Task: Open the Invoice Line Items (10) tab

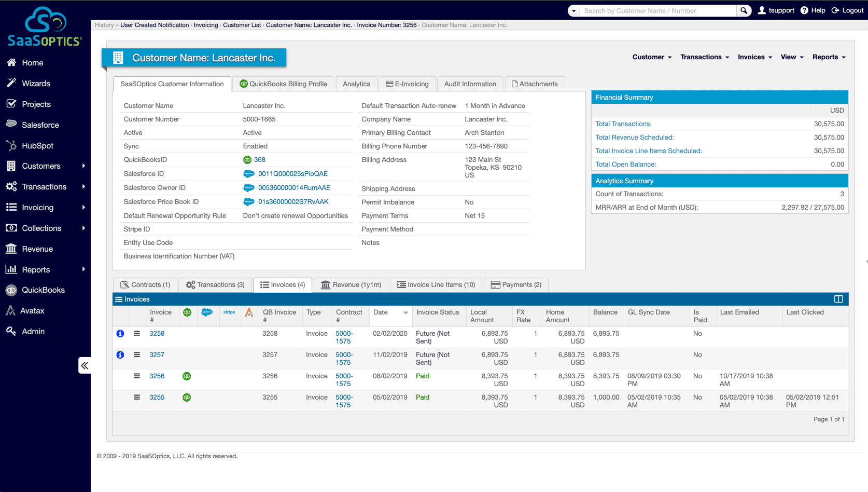Action: tap(436, 285)
